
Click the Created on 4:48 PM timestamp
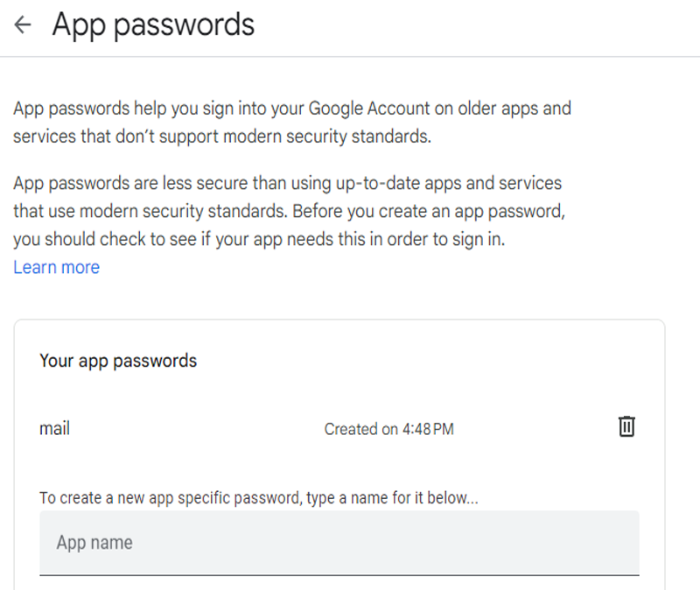[x=388, y=429]
